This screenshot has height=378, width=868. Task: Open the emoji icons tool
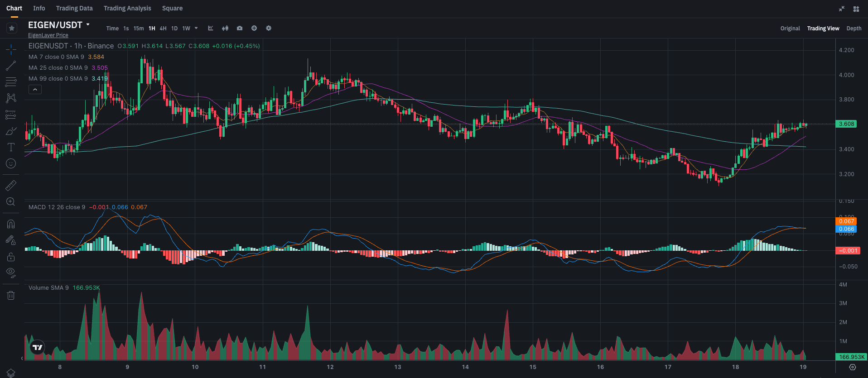point(11,163)
